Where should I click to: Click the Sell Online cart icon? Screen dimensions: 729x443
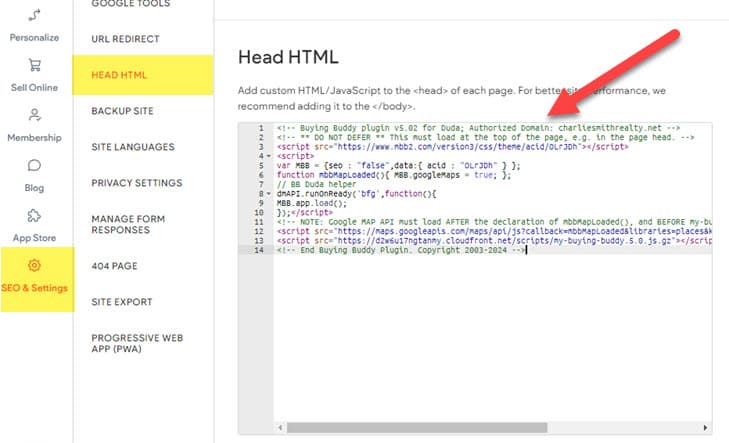click(34, 65)
